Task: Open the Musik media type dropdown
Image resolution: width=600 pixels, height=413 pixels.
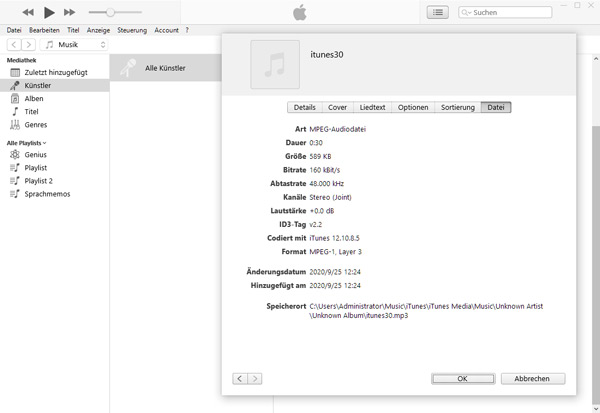Action: [x=74, y=45]
